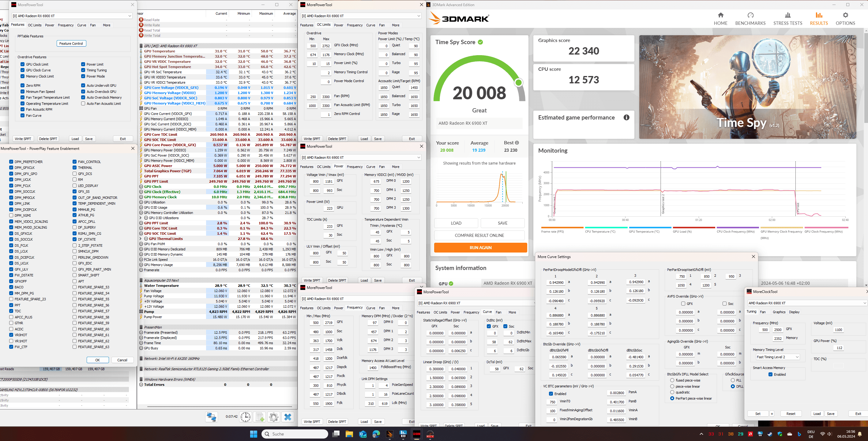Click Frame rate (FPS) orange legend bar
Image resolution: width=868 pixels, height=441 pixels.
[562, 228]
